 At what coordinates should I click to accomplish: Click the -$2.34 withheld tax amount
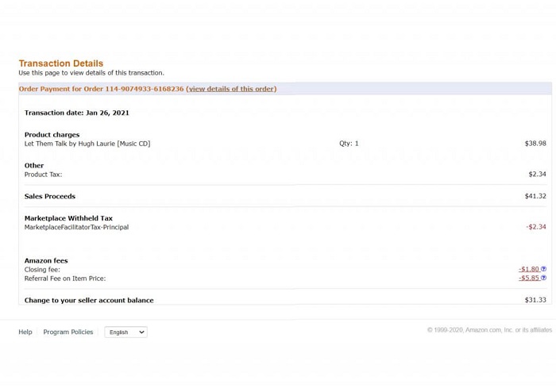click(x=536, y=227)
